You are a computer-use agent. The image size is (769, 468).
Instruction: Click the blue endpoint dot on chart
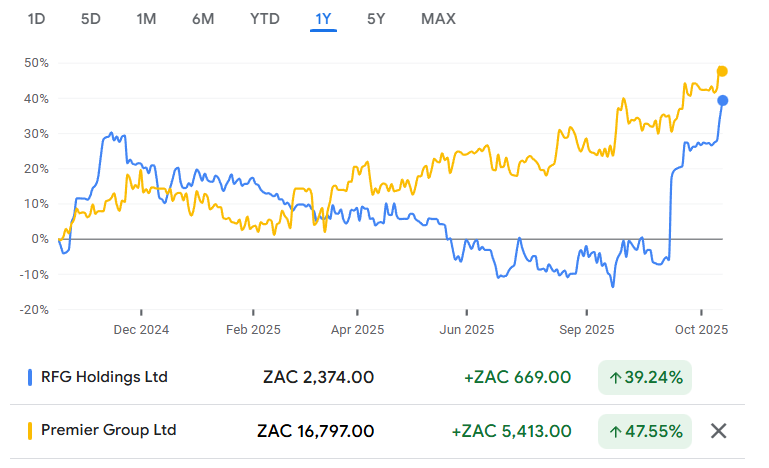722,100
